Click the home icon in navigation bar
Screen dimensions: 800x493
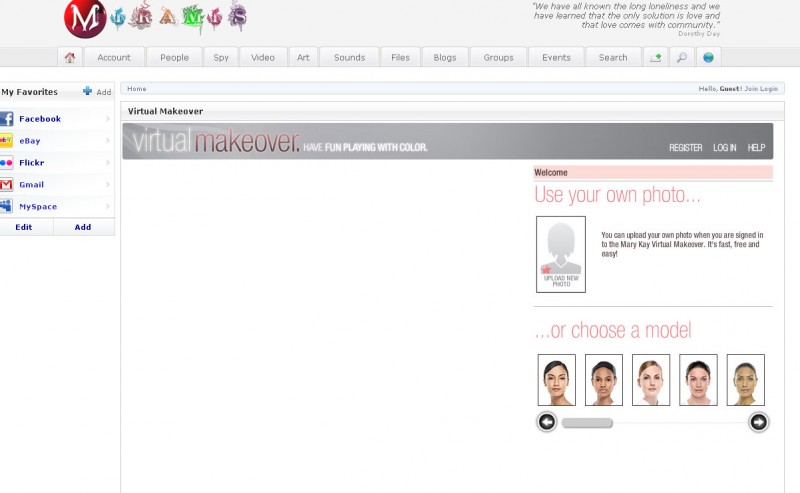point(70,58)
